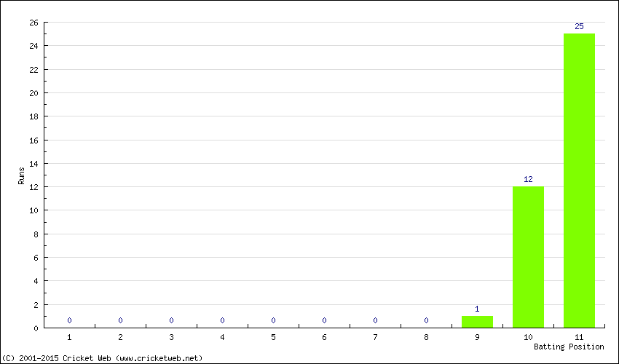Click the y-axis tick label 24
This screenshot has height=364, width=619.
[34, 46]
